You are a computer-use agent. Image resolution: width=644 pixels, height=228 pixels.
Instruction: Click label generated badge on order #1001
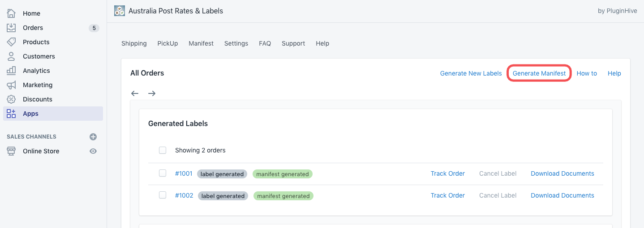coord(222,174)
